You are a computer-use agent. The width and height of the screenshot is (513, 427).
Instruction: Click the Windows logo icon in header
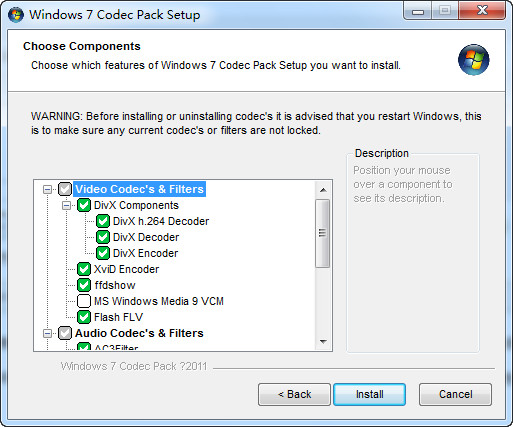coord(473,60)
